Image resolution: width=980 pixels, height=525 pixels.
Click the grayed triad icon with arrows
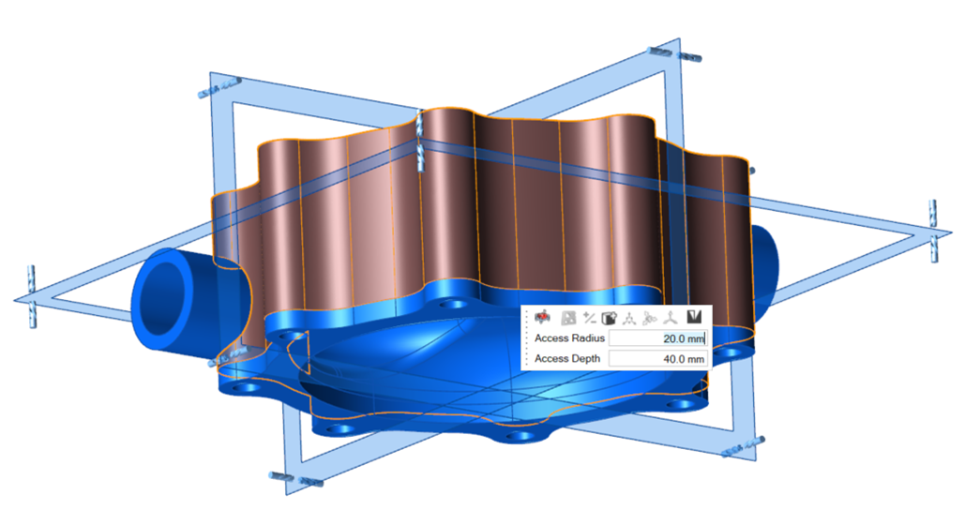pyautogui.click(x=650, y=318)
